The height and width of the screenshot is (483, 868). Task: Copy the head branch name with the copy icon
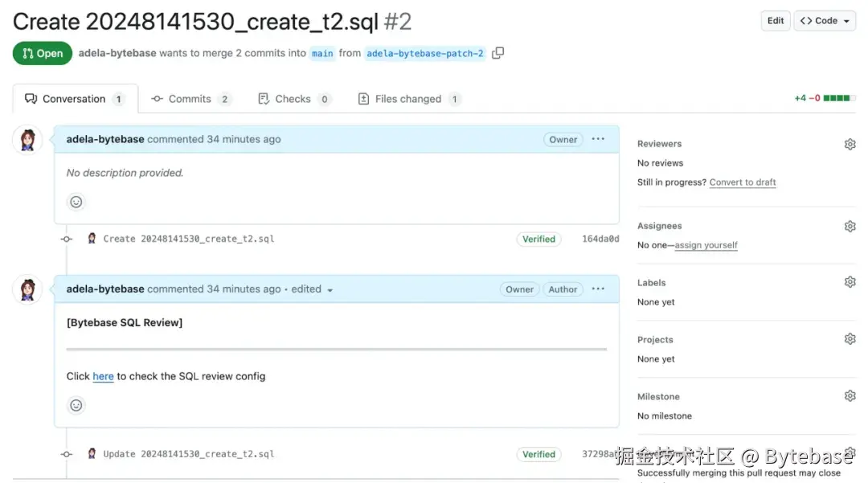tap(497, 53)
